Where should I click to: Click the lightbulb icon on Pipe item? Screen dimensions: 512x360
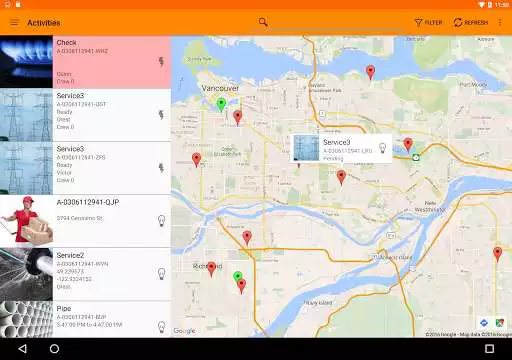point(161,327)
